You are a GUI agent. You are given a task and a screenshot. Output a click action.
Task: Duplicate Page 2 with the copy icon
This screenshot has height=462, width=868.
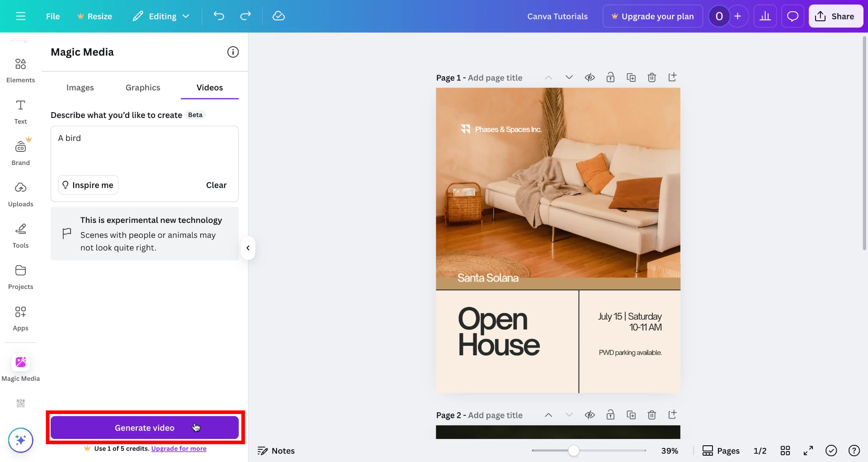(631, 415)
